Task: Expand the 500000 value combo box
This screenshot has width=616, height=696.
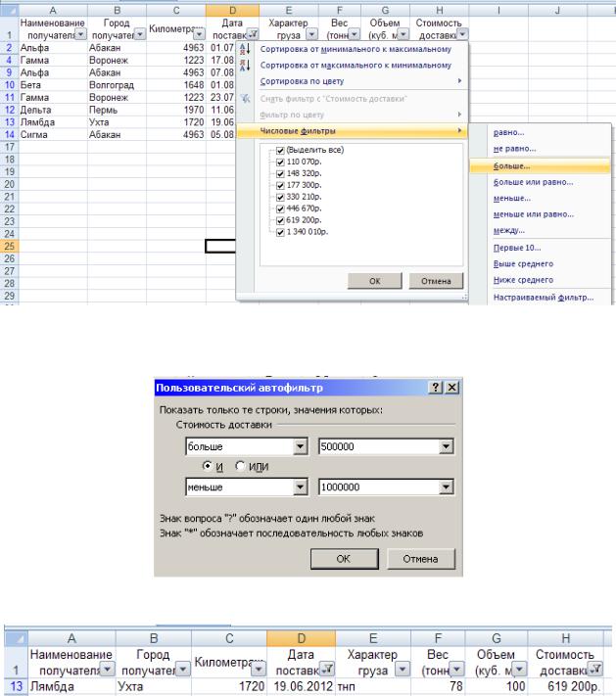Action: coord(446,446)
